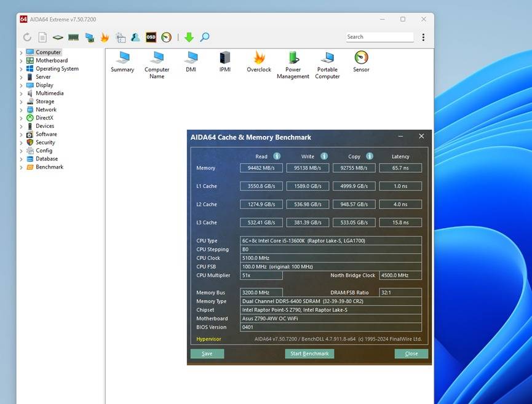Screen dimensions: 532x404
Task: Open the OSD panel toolbar icon
Action: [151, 37]
